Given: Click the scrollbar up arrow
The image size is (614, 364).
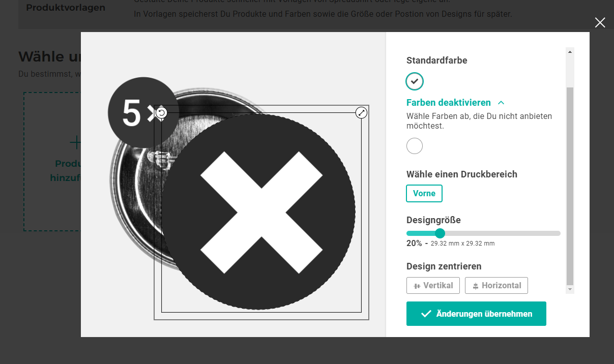Looking at the screenshot, I should (x=570, y=51).
